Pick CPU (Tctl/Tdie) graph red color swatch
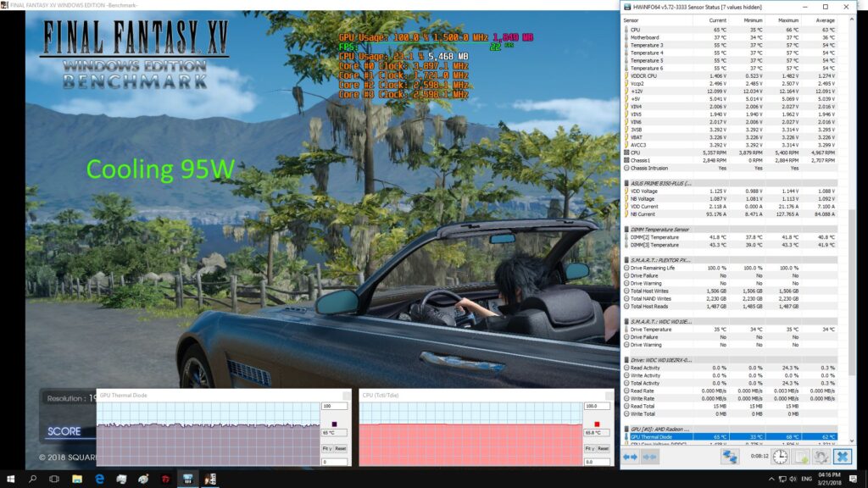The width and height of the screenshot is (868, 488). pos(597,424)
